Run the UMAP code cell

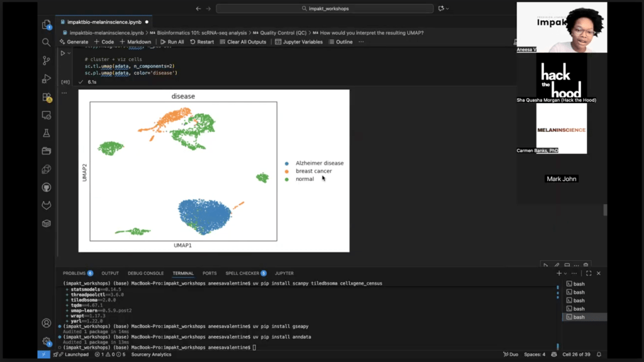pyautogui.click(x=62, y=53)
